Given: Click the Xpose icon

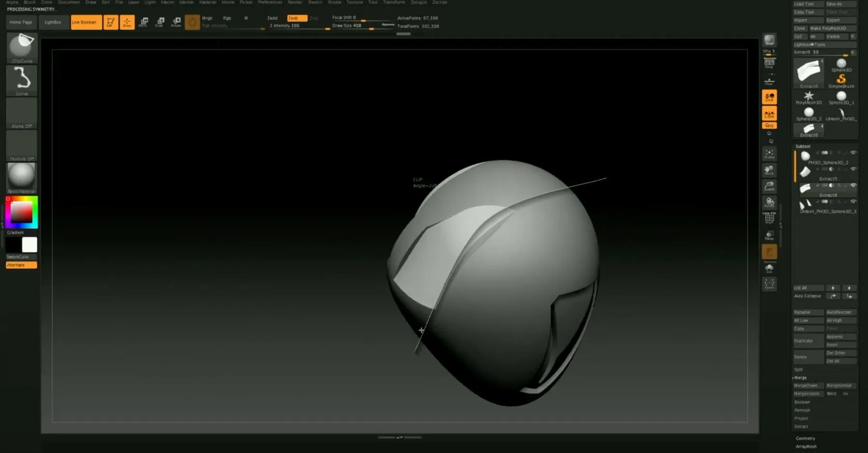Looking at the screenshot, I should click(769, 284).
